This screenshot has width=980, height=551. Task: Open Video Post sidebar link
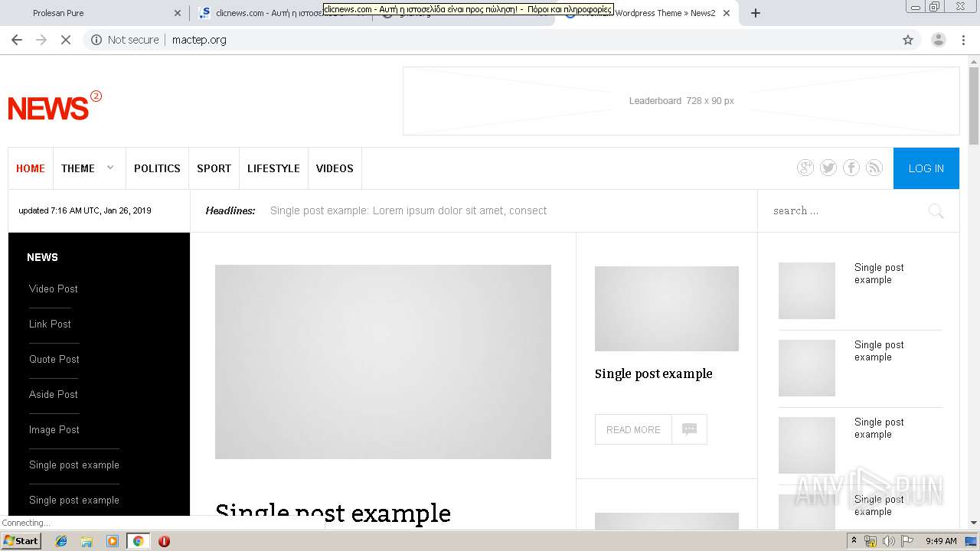click(54, 289)
